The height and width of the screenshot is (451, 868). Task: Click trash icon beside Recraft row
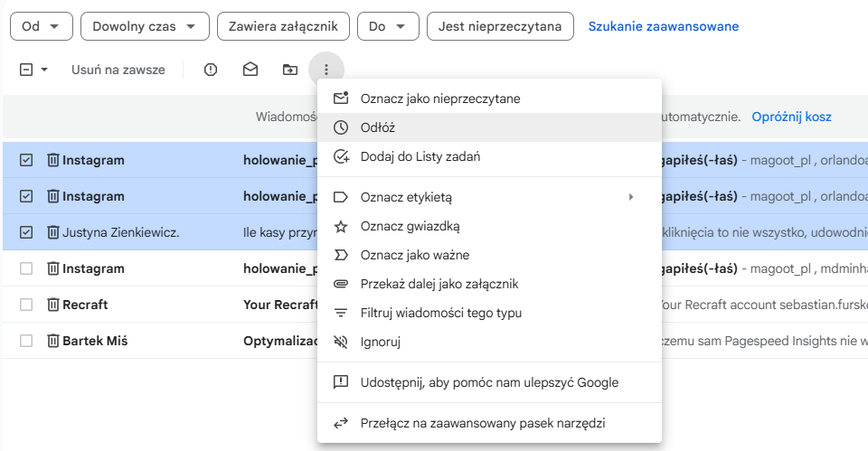point(52,305)
